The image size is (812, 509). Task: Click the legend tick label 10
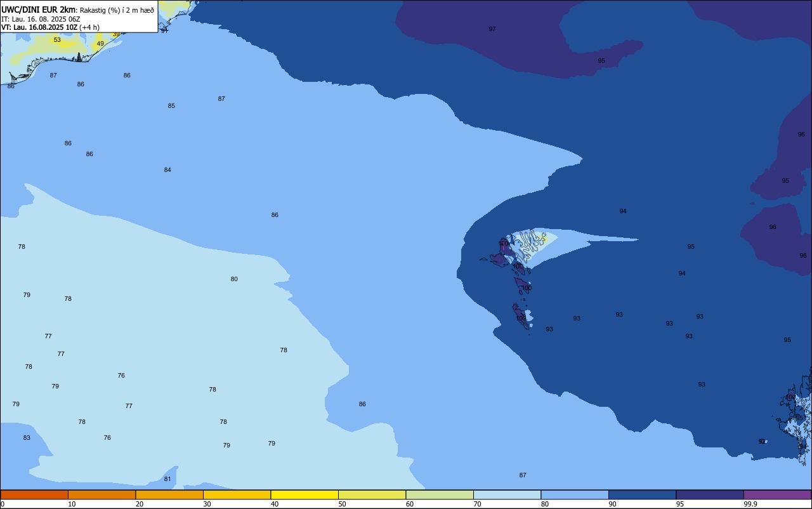[x=72, y=504]
